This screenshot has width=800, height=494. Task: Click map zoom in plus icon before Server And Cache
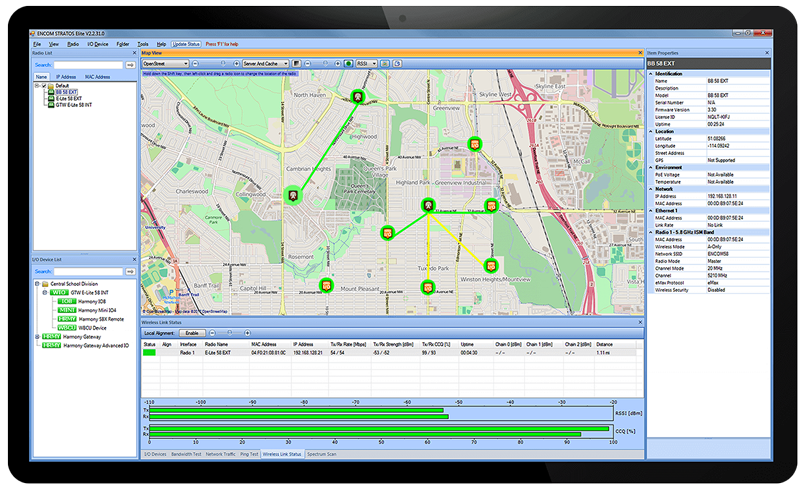pyautogui.click(x=236, y=64)
